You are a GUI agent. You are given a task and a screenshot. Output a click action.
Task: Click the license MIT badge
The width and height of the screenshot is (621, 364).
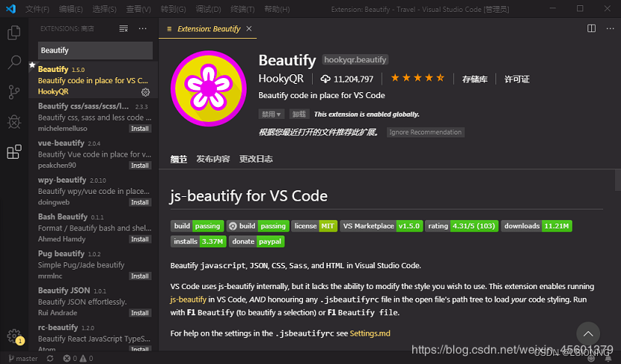click(314, 226)
